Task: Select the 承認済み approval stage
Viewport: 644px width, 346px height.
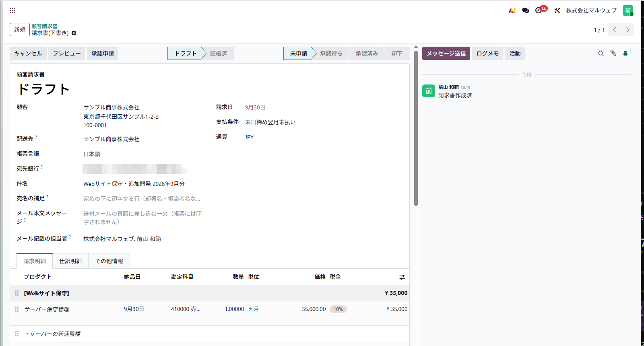Action: click(x=367, y=54)
